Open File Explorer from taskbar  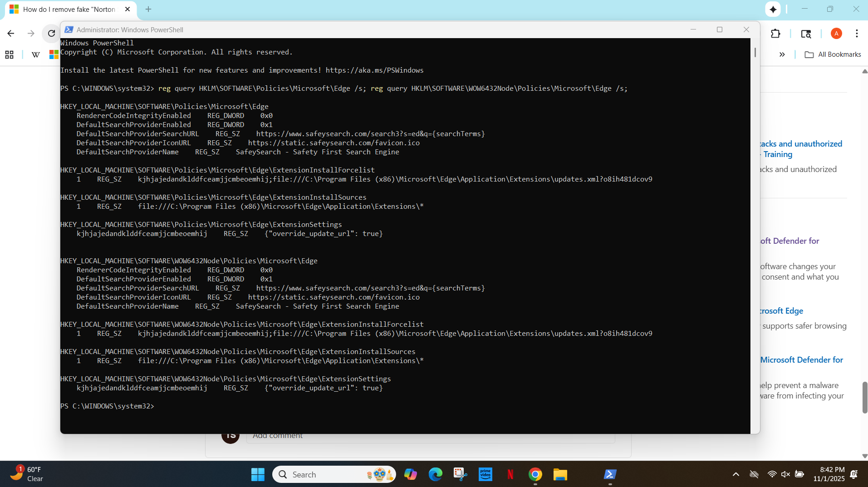pos(560,474)
